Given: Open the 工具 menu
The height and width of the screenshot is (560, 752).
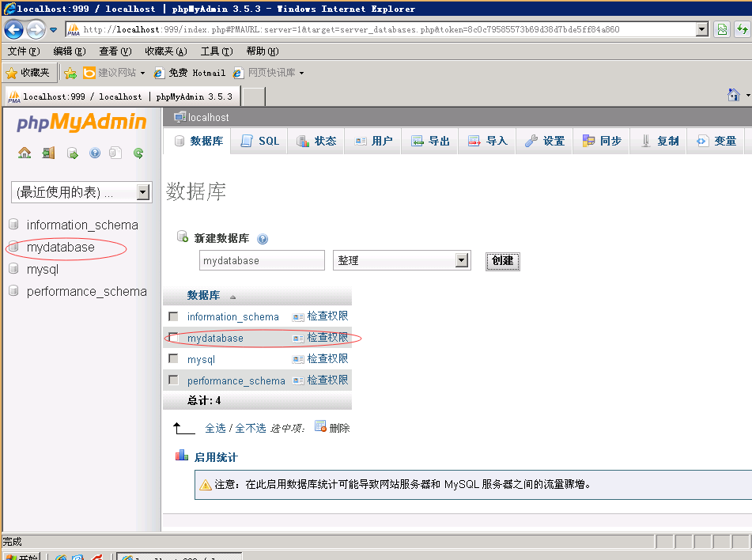Looking at the screenshot, I should click(x=217, y=51).
